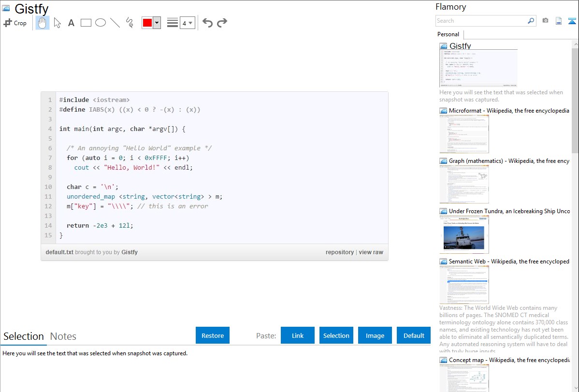The width and height of the screenshot is (579, 392).
Task: Click the Flamory sidebar scrollbar thumb
Action: point(575,100)
